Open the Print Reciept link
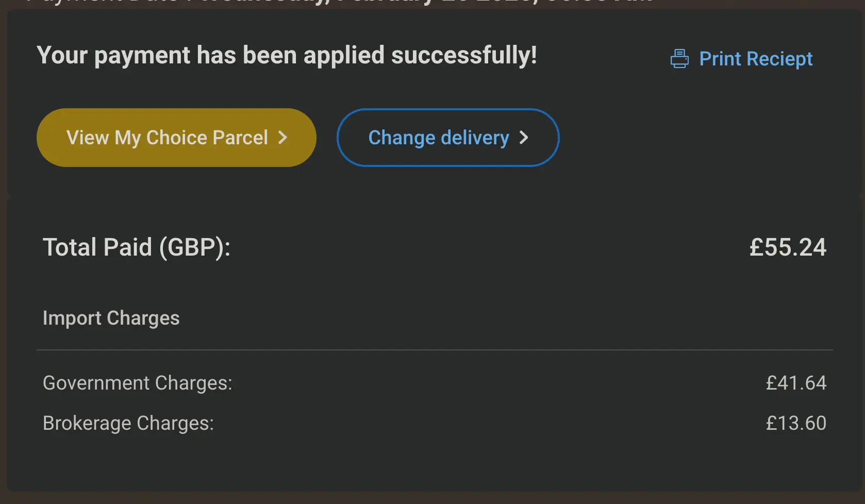This screenshot has width=865, height=504. 755,59
